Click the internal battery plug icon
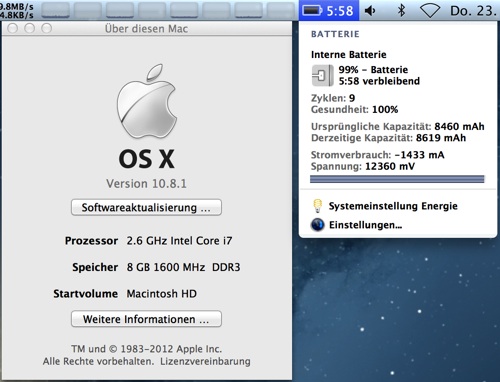Viewport: 500px width, 382px height. point(322,76)
